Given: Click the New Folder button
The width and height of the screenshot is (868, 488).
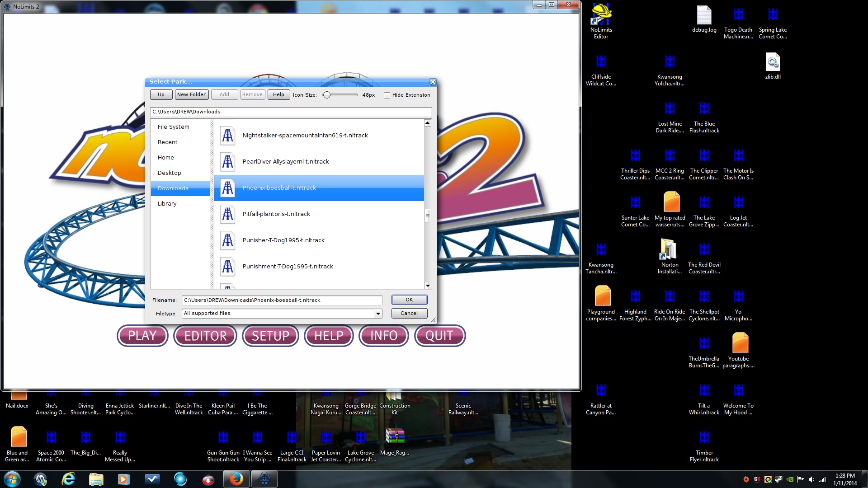Looking at the screenshot, I should pyautogui.click(x=191, y=94).
